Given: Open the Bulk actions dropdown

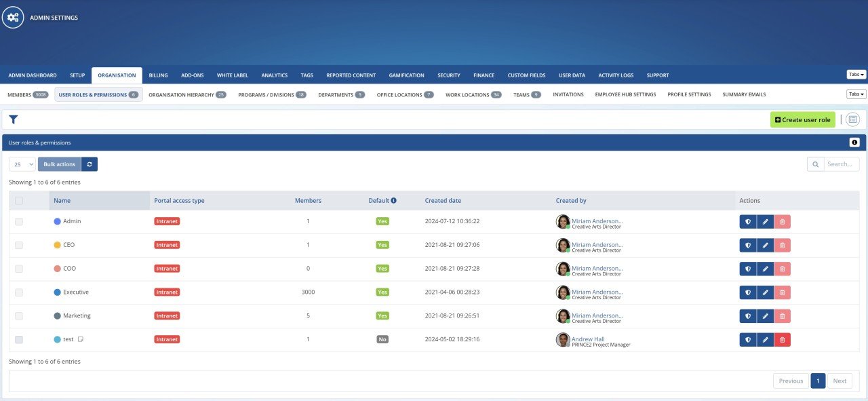Looking at the screenshot, I should 59,164.
